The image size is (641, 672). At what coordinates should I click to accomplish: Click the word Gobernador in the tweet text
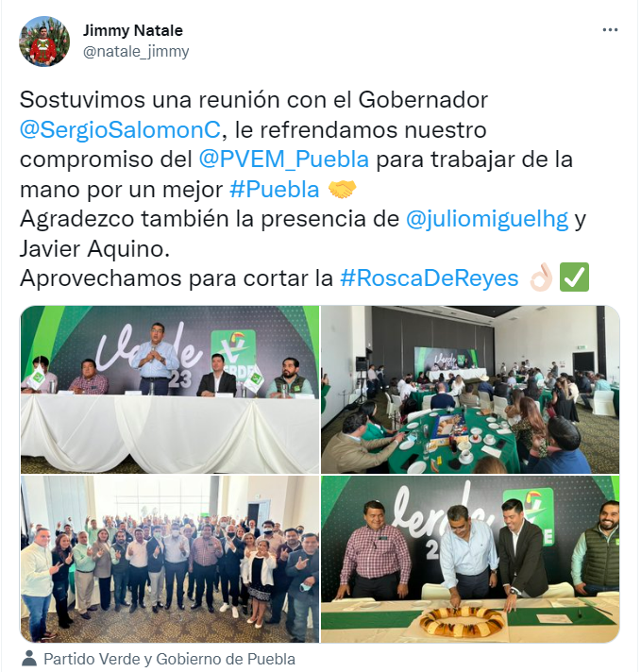[423, 100]
